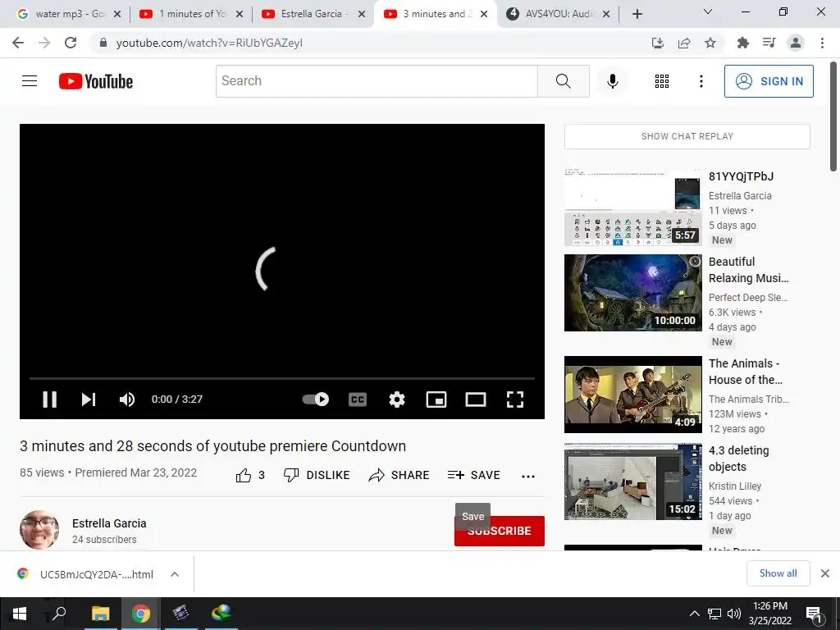Viewport: 840px width, 630px height.
Task: Save the video to a playlist
Action: coord(473,475)
